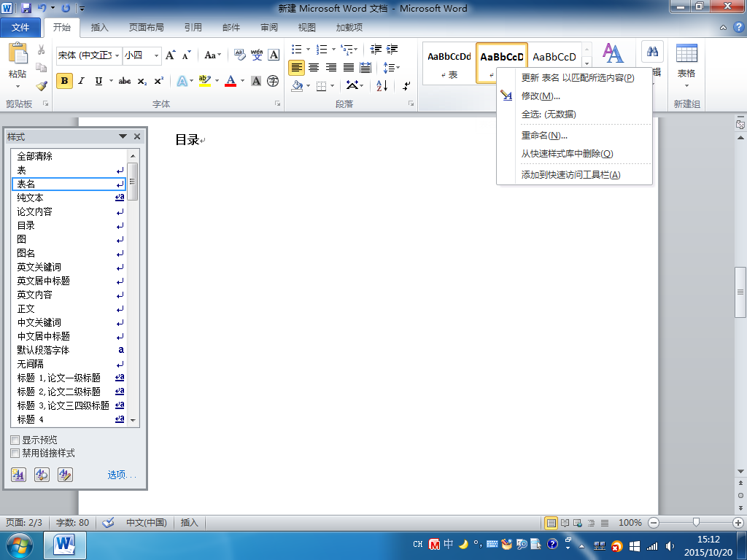Clear formatting with eraser icon
The height and width of the screenshot is (560, 747).
(x=239, y=55)
